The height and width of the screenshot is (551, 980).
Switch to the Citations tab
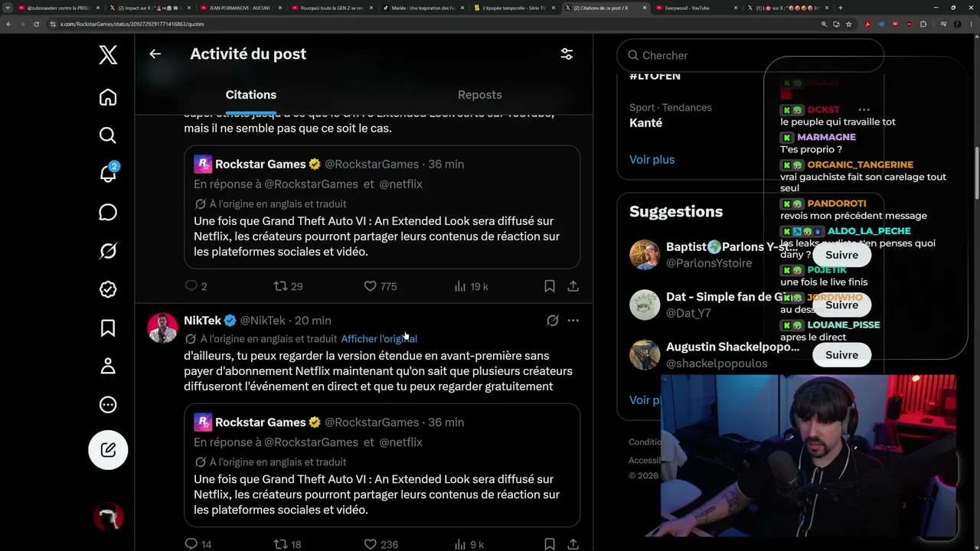pyautogui.click(x=250, y=95)
